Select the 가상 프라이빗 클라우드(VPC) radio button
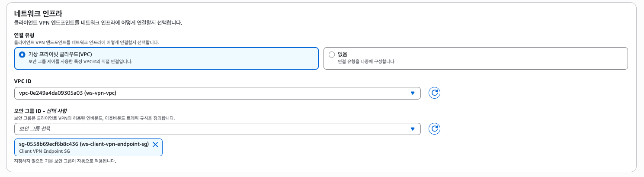The image size is (644, 177). [22, 55]
